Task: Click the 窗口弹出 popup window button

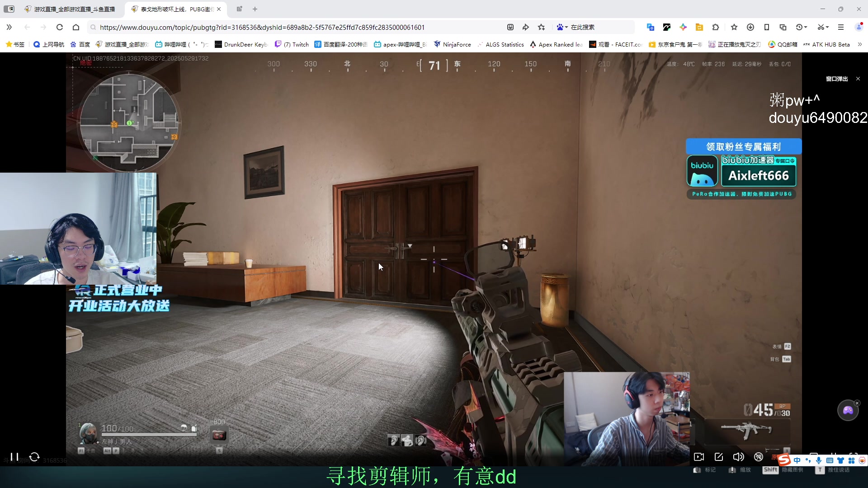Action: pos(837,79)
